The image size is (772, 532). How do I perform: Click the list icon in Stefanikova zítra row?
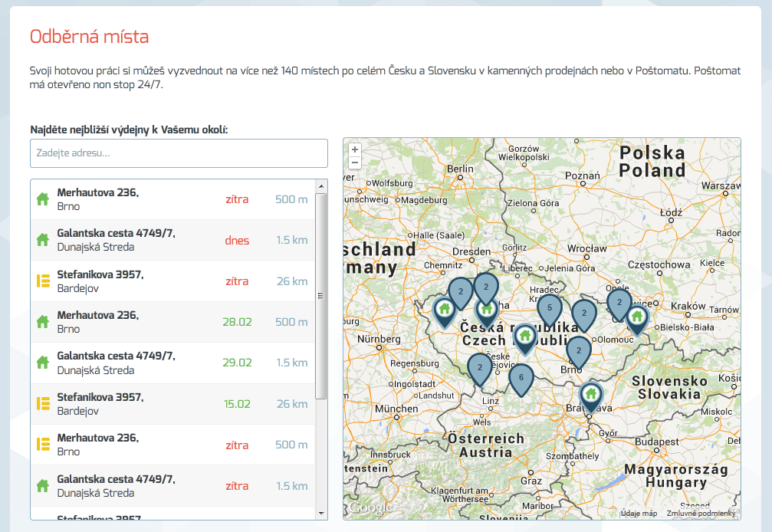click(x=44, y=281)
